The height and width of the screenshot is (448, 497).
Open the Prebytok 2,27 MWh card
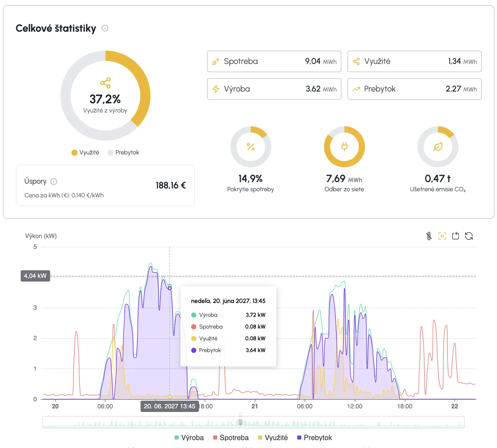coord(414,89)
